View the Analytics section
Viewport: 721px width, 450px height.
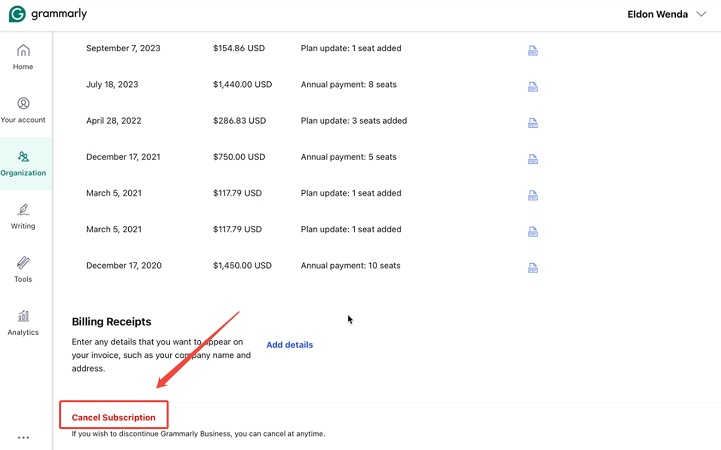point(23,323)
